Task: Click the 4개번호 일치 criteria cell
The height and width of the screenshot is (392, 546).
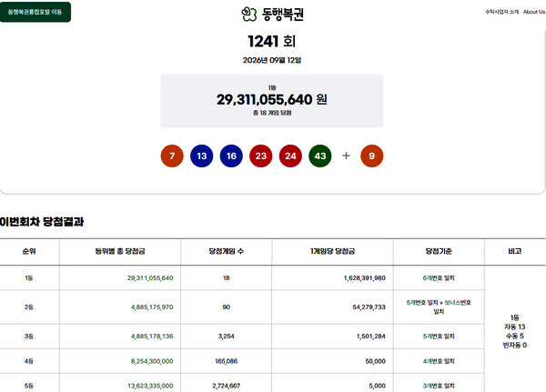Action: tap(439, 361)
